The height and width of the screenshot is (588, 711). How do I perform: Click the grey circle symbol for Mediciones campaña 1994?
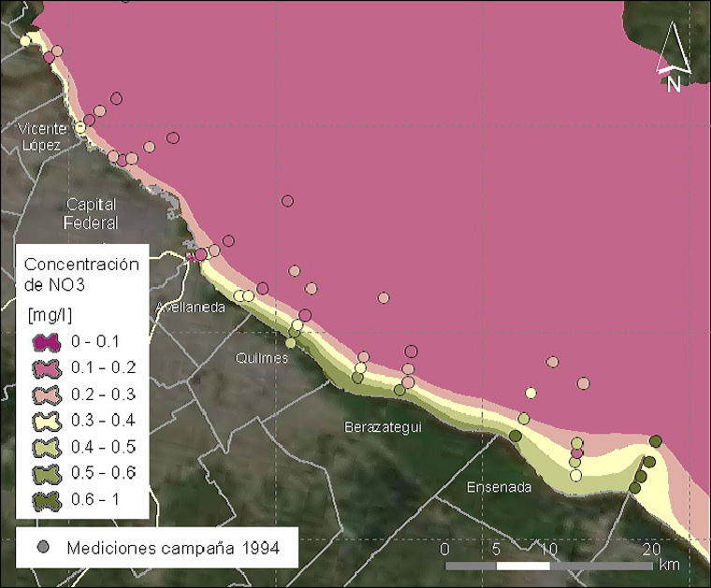42,546
